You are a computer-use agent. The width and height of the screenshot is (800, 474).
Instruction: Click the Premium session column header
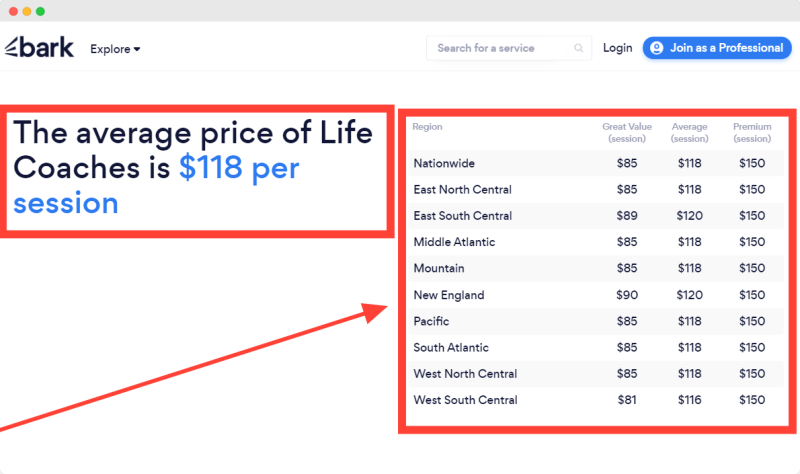click(752, 133)
